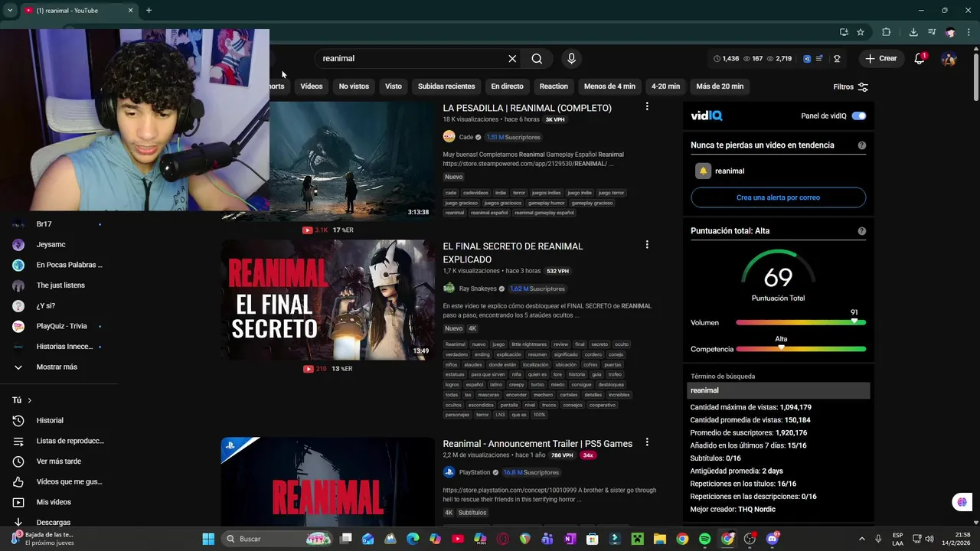Open the YouTube account avatar menu

[949, 58]
